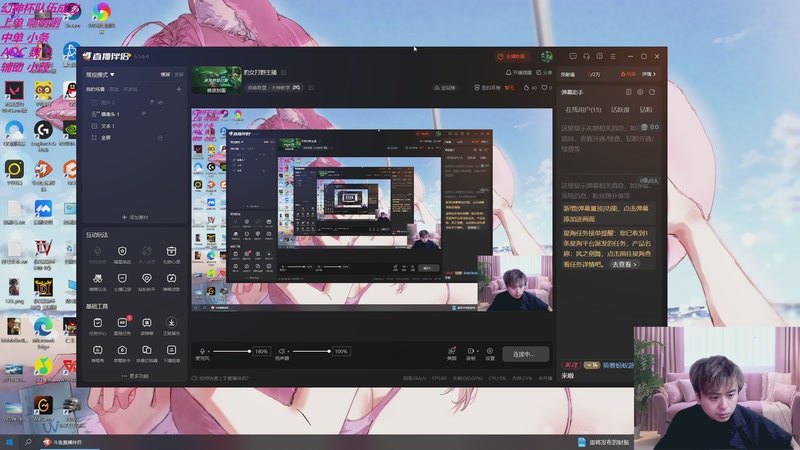800x450 pixels.
Task: Edit stream title with pencil icon
Action: pyautogui.click(x=284, y=72)
